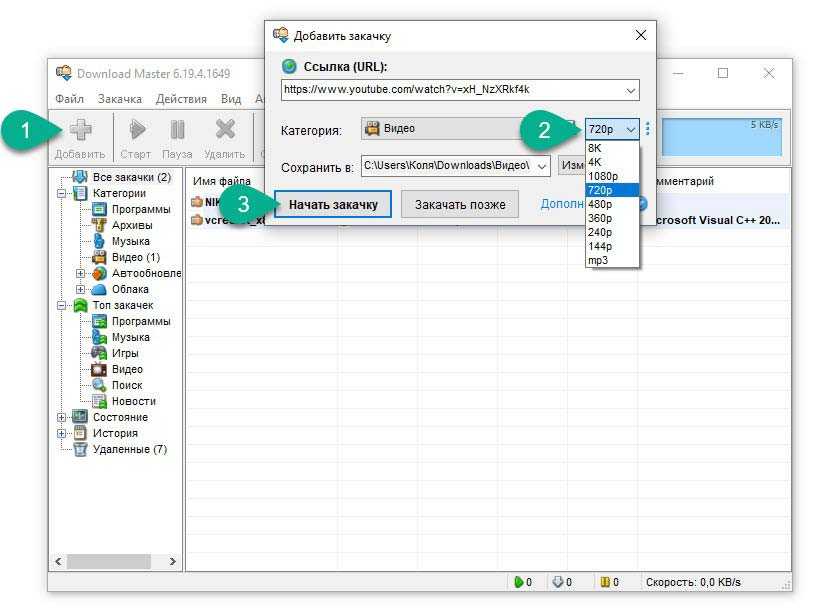The height and width of the screenshot is (614, 826).
Task: Expand the Состояние tree node
Action: (62, 417)
